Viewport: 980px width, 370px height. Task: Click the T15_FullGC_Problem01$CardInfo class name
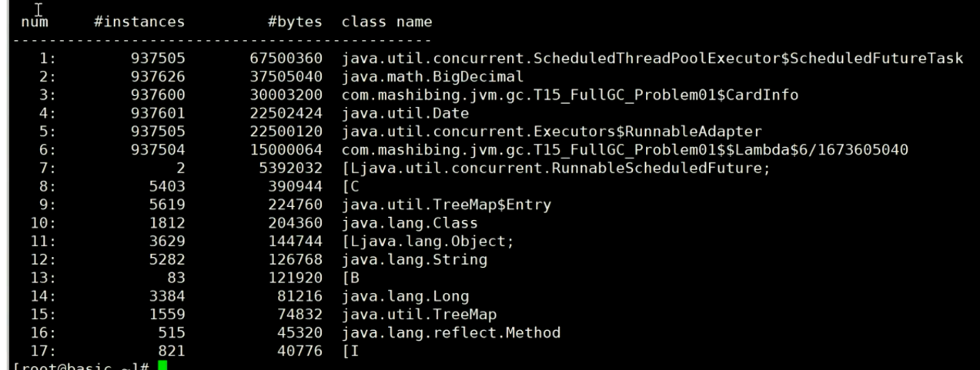(570, 95)
